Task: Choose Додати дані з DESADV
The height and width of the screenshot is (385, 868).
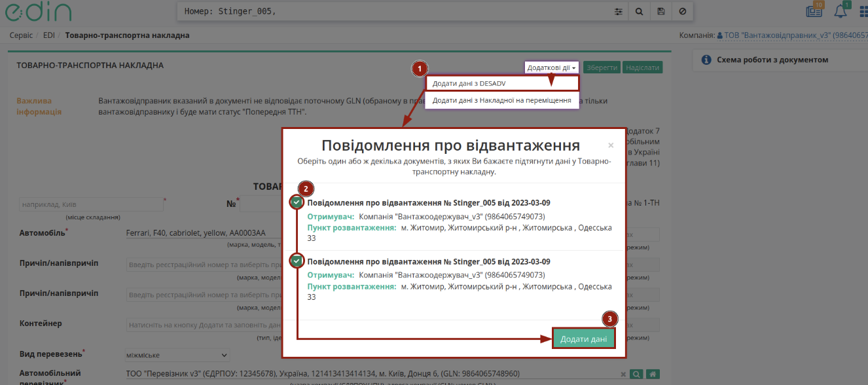Action: click(502, 84)
